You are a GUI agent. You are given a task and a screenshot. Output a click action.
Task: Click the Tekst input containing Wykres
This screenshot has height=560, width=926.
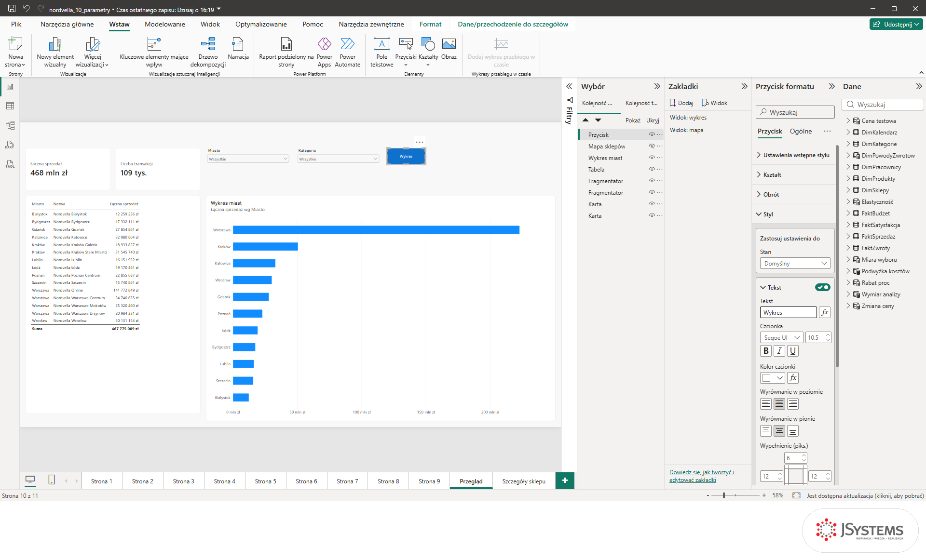pyautogui.click(x=789, y=312)
